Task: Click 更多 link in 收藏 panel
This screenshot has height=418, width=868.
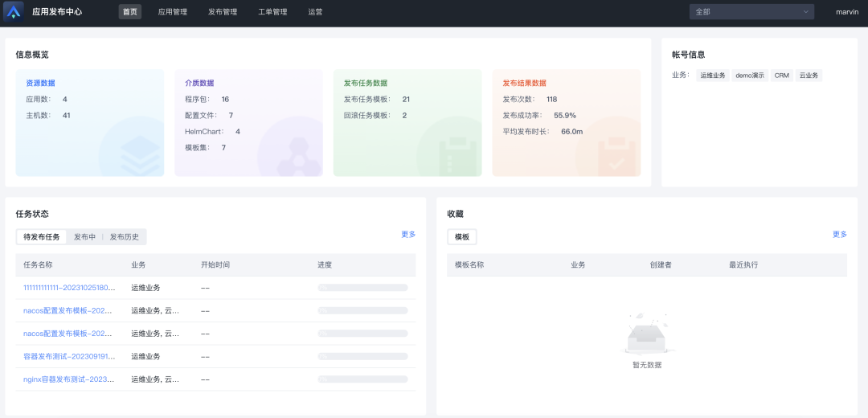Action: click(839, 235)
